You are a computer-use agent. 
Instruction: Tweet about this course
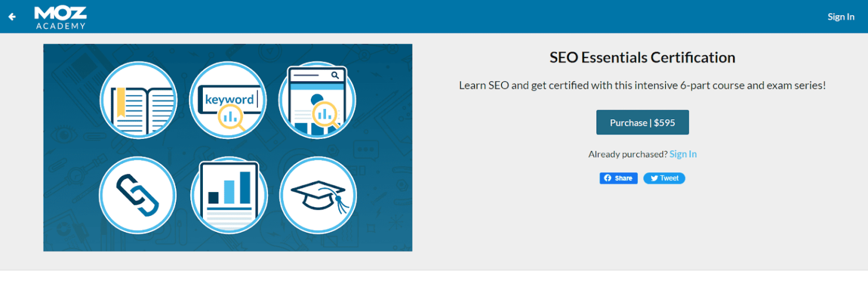[x=664, y=178]
